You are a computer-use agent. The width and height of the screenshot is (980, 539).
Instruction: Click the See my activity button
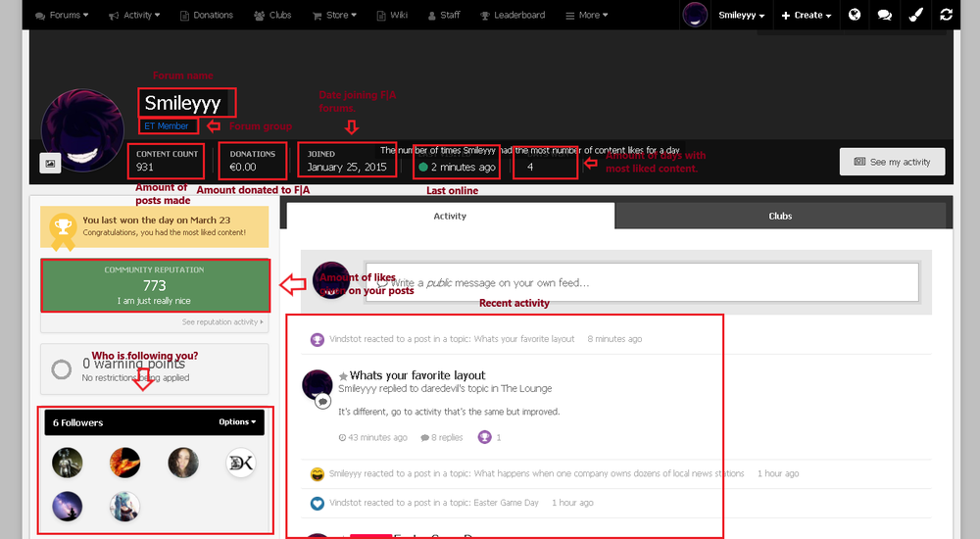coord(892,162)
